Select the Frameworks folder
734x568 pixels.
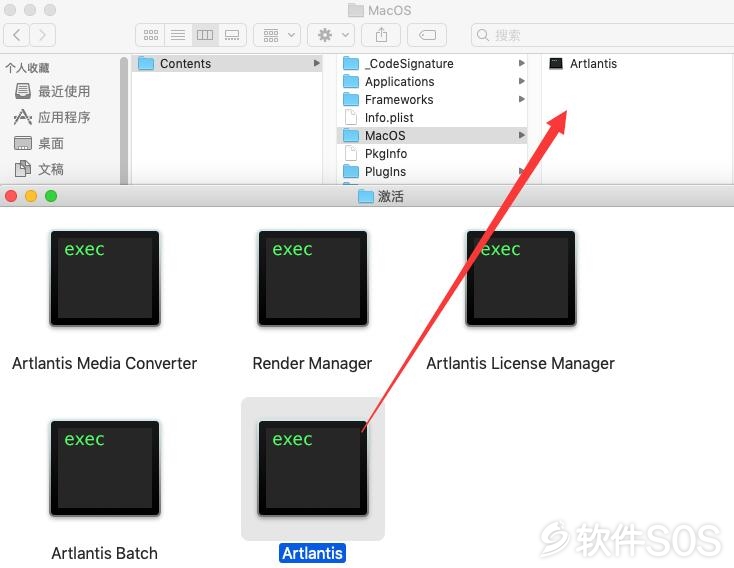click(432, 99)
